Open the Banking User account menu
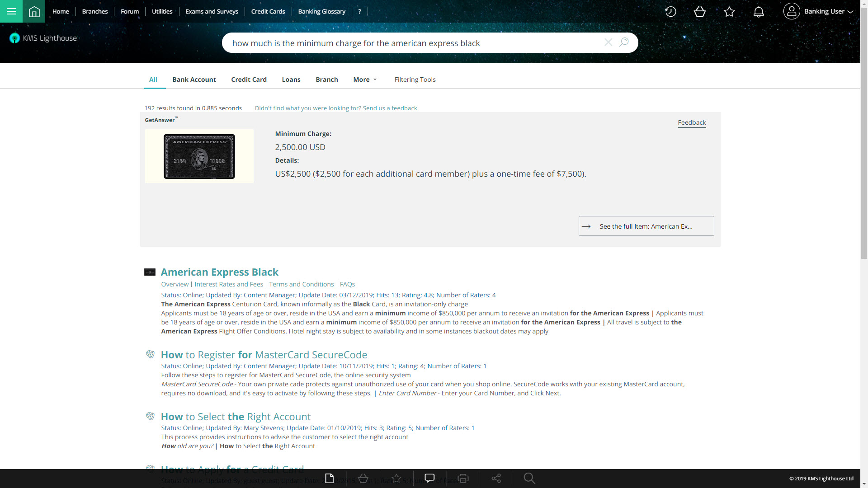The image size is (868, 488). point(818,12)
